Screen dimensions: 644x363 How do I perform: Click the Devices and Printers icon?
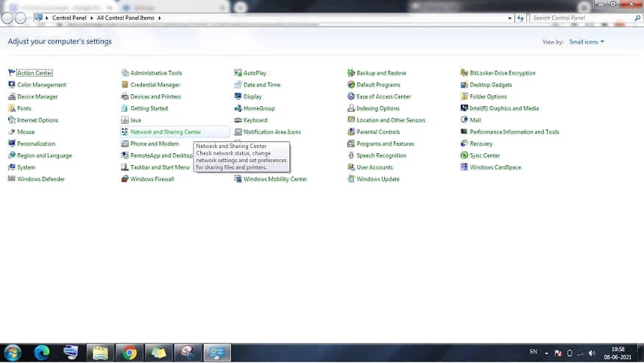(x=125, y=96)
